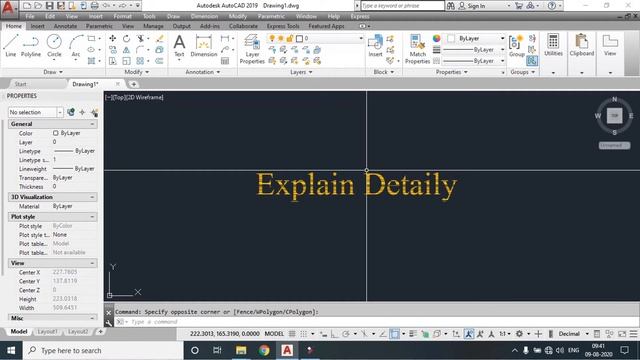The image size is (640, 360).
Task: Toggle the PICKADD icon in Properties palette
Action: (x=71, y=112)
